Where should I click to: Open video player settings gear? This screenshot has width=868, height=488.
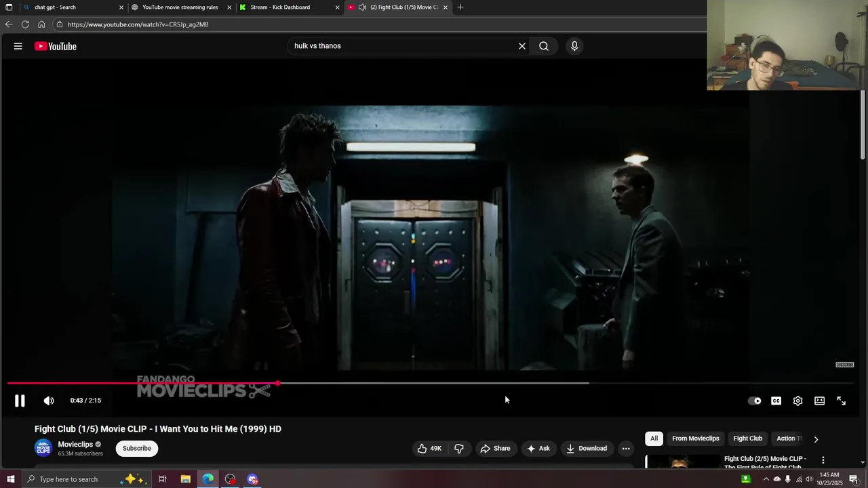click(x=798, y=401)
